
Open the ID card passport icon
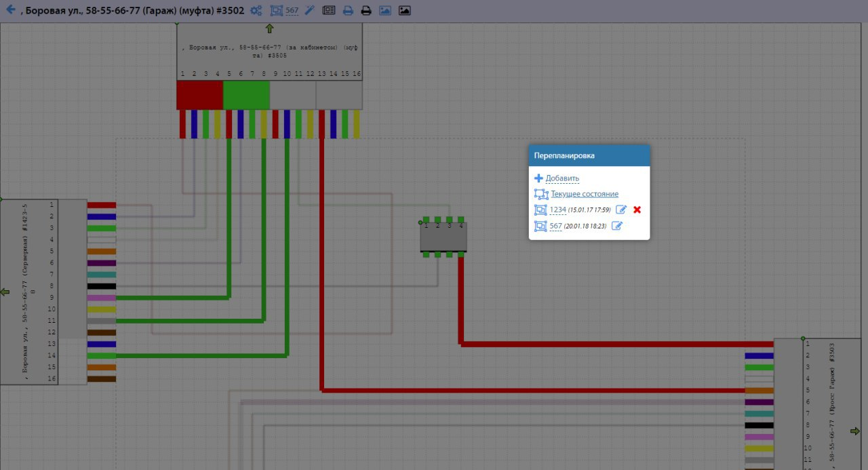click(329, 11)
